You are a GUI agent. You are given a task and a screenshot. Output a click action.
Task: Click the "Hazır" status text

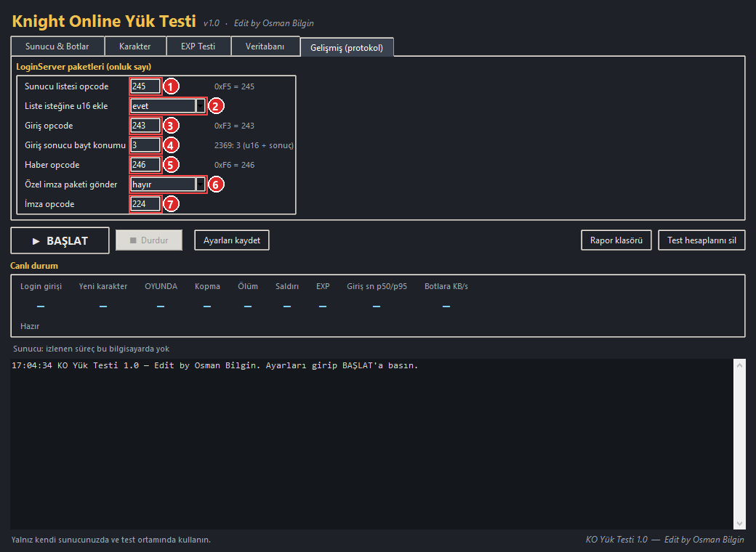pyautogui.click(x=30, y=326)
